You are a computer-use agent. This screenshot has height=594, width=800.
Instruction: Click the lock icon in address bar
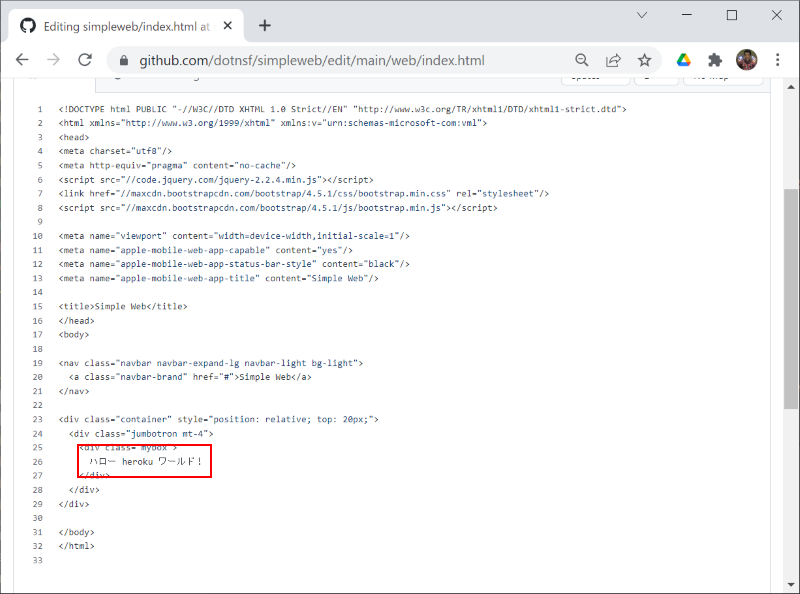(x=123, y=61)
